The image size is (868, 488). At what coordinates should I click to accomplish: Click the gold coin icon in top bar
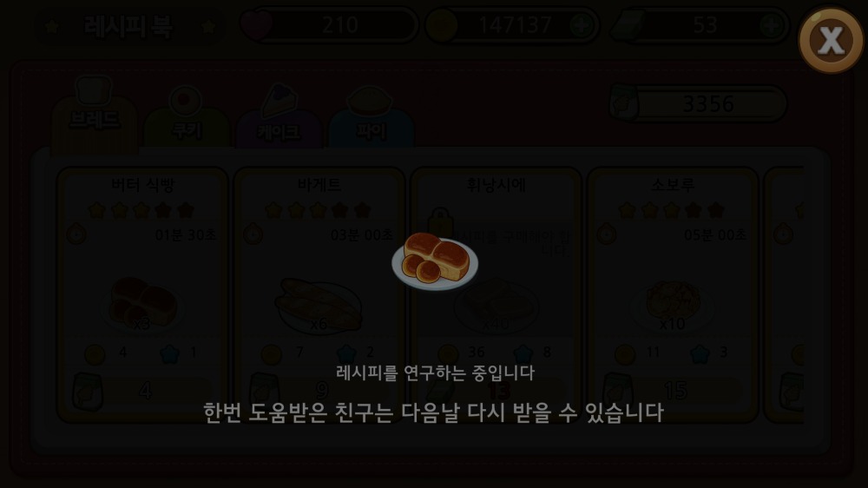click(x=442, y=25)
